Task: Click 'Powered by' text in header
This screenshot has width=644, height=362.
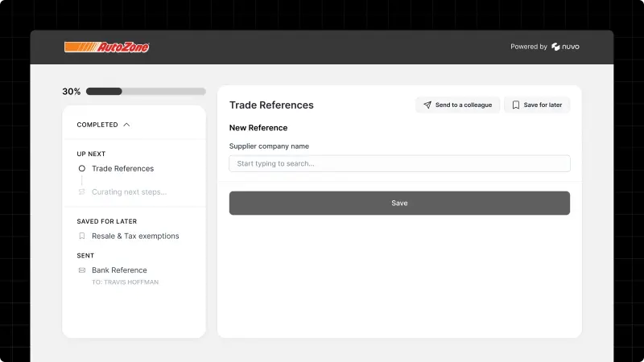Action: tap(529, 47)
